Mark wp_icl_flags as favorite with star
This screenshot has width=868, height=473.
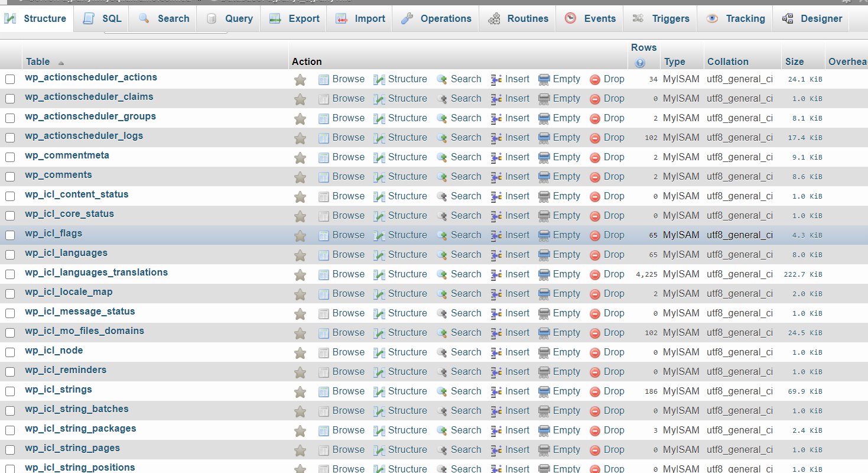[300, 236]
